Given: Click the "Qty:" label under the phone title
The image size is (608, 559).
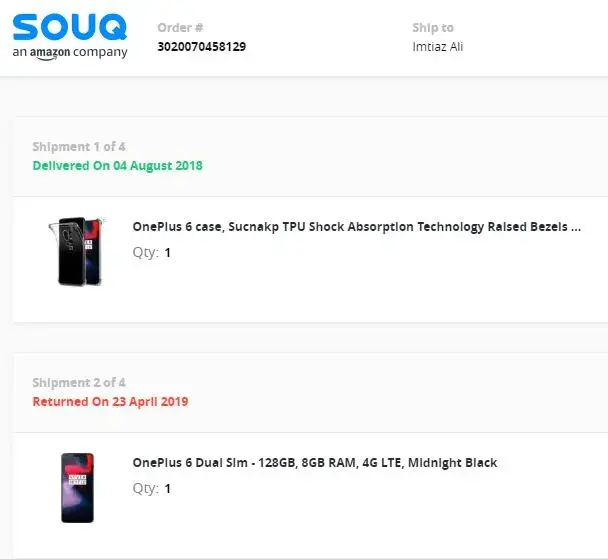Looking at the screenshot, I should click(145, 489).
